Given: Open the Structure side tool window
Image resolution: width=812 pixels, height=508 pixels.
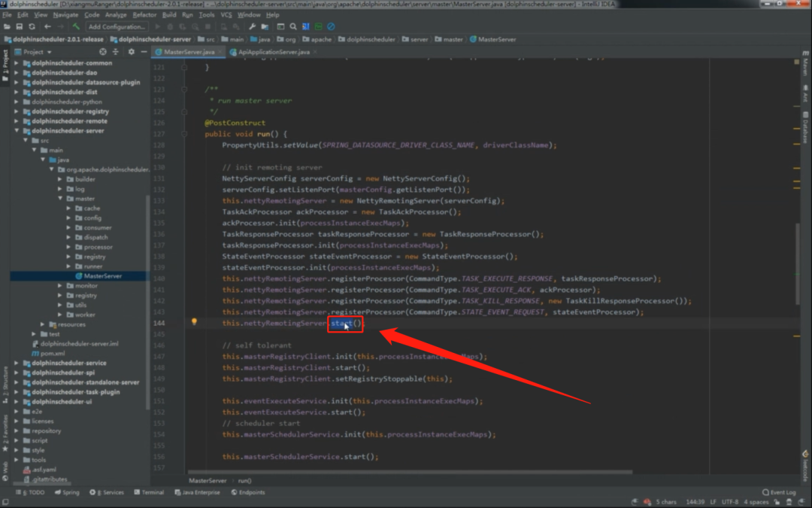Looking at the screenshot, I should pos(5,385).
